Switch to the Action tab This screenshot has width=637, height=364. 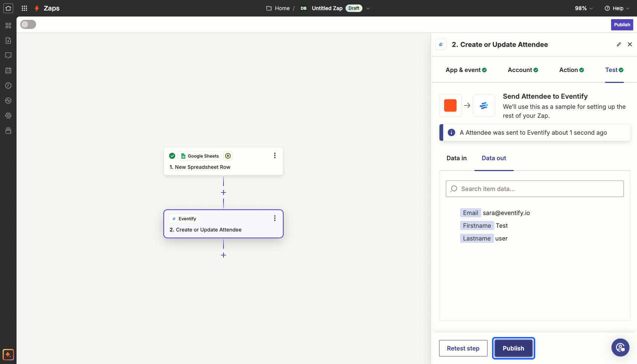572,70
